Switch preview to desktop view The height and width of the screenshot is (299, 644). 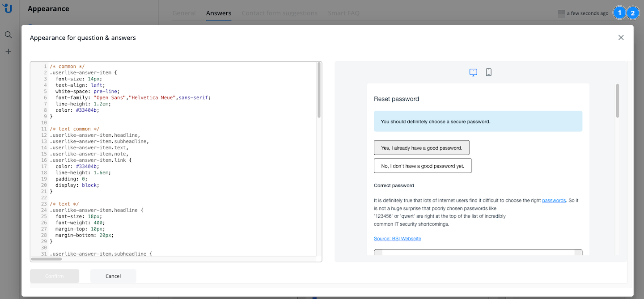tap(473, 72)
